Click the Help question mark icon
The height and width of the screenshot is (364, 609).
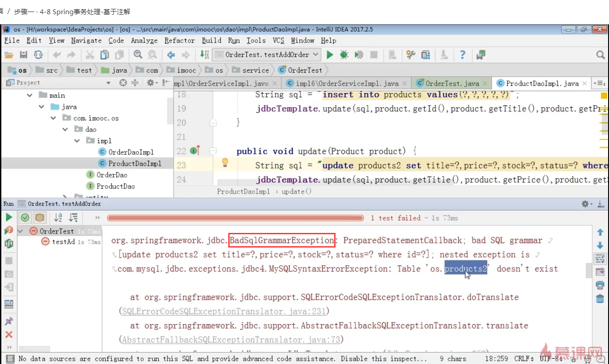point(463,55)
